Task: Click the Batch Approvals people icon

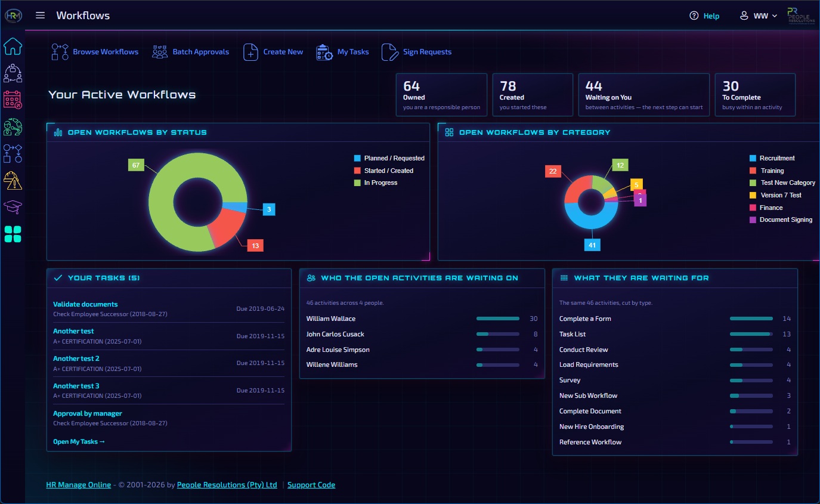Action: click(x=159, y=52)
